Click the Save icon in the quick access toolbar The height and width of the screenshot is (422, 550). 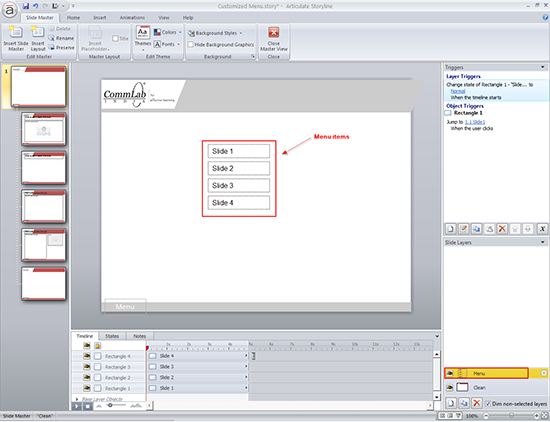pos(26,6)
